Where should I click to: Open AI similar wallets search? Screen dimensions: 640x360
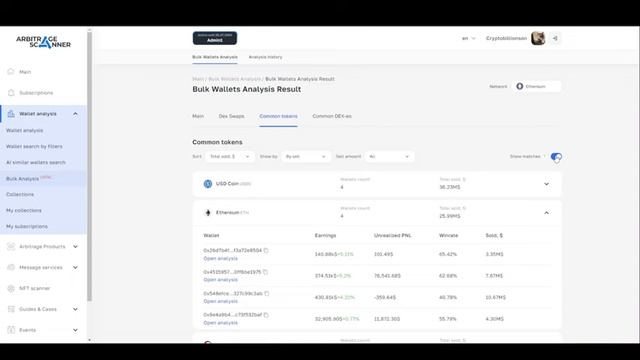[x=36, y=162]
